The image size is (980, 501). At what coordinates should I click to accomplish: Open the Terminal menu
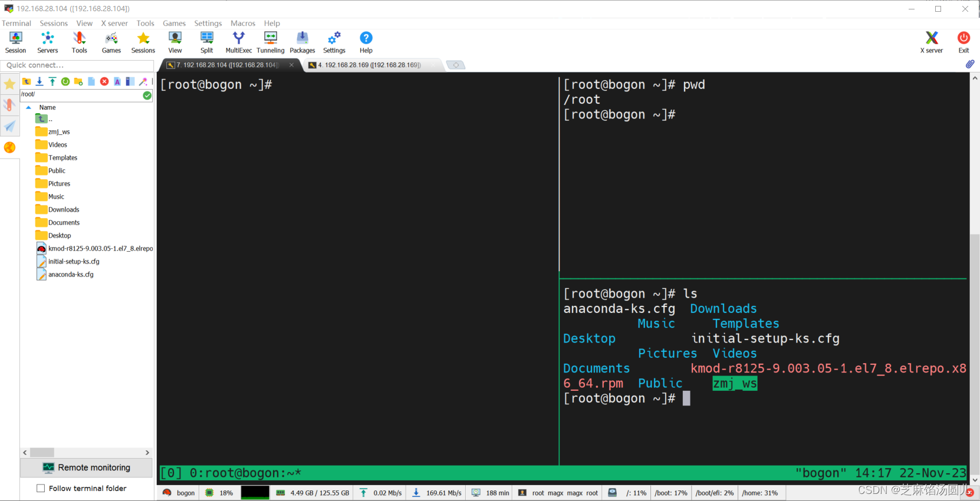click(x=17, y=23)
